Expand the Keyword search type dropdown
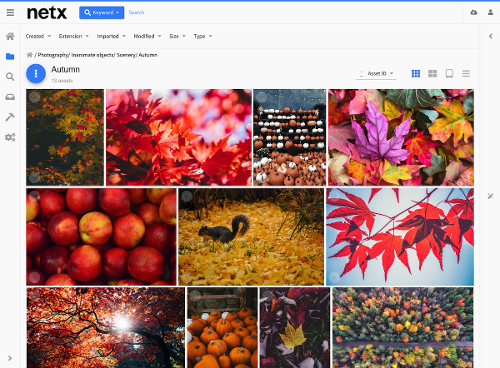Viewport: 500px width, 368px height. click(102, 13)
